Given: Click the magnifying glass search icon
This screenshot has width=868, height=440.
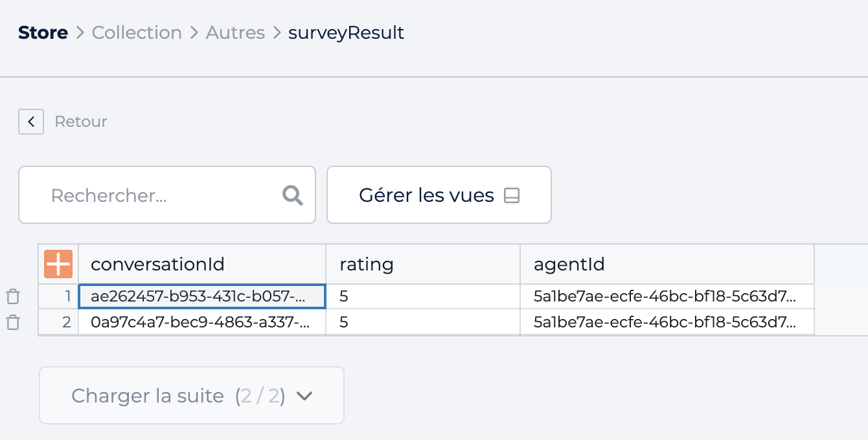Looking at the screenshot, I should tap(293, 195).
